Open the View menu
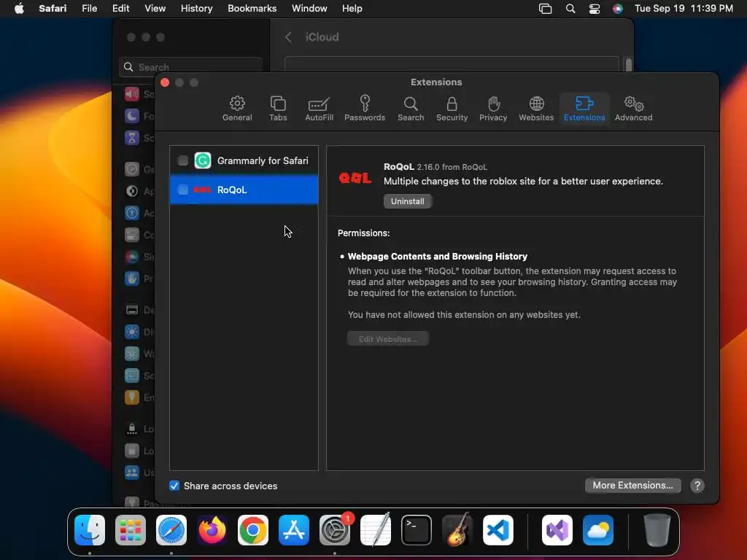Viewport: 747px width, 560px height. tap(155, 9)
